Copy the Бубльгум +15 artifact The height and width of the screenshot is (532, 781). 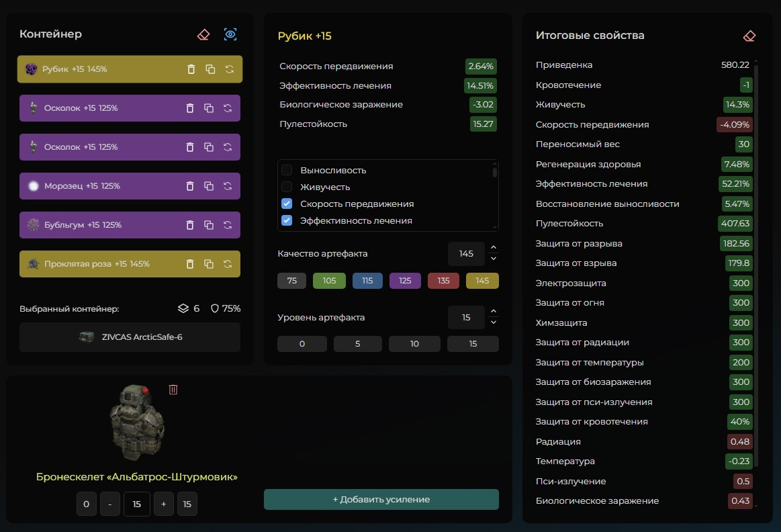point(209,225)
